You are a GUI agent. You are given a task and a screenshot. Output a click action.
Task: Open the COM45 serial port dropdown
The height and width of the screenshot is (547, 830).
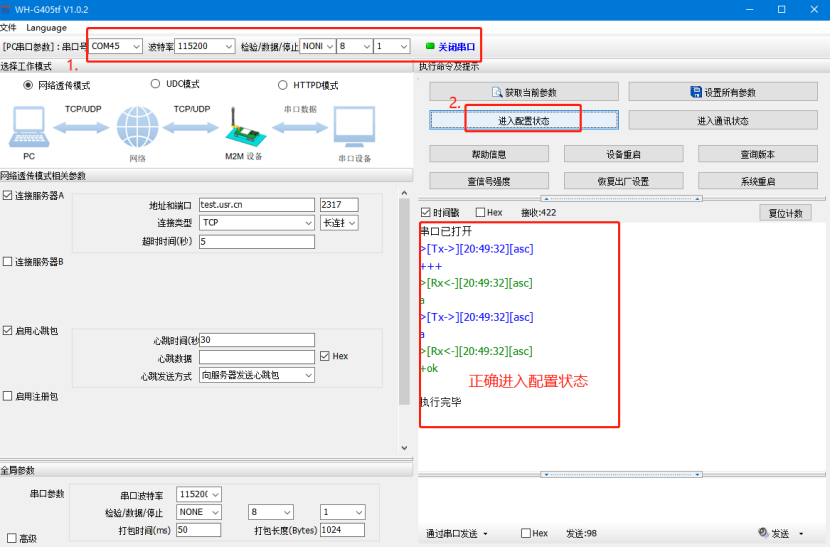pos(116,46)
